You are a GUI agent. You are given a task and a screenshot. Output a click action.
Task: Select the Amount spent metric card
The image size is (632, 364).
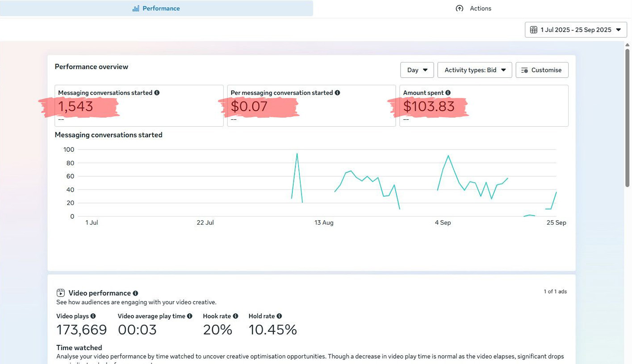click(484, 105)
